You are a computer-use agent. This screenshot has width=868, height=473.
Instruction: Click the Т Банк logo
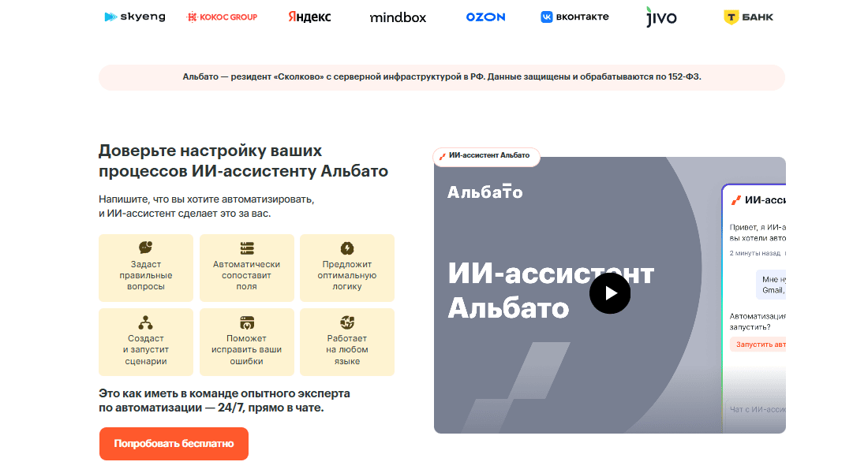coord(748,17)
